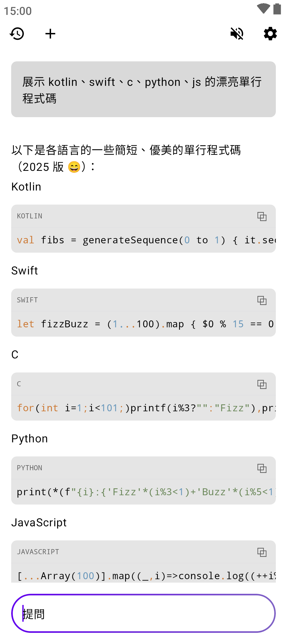287x644 pixels.
Task: Tap the KOTLIN code block header label
Action: point(29,216)
